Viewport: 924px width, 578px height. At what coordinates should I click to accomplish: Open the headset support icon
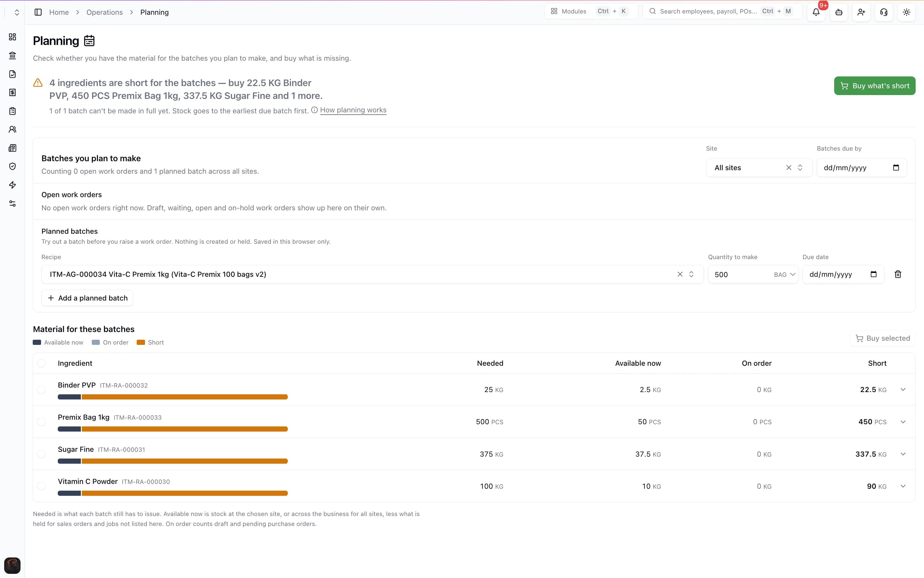pos(884,12)
